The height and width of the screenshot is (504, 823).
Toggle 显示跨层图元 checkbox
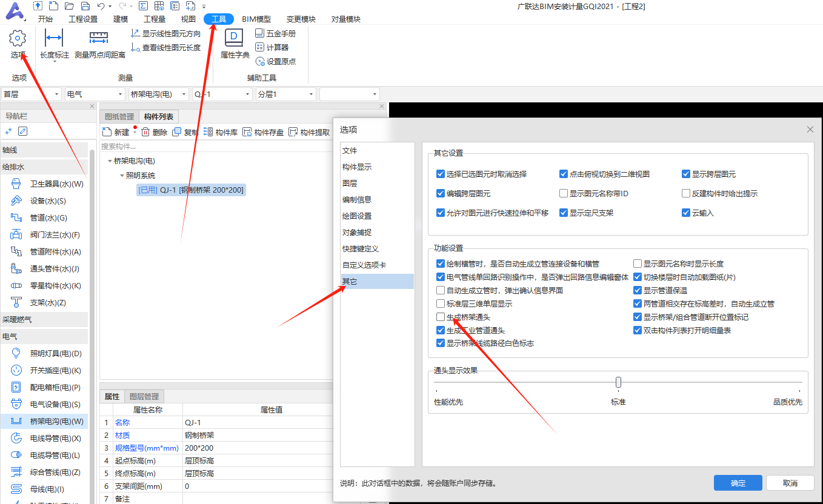click(686, 174)
